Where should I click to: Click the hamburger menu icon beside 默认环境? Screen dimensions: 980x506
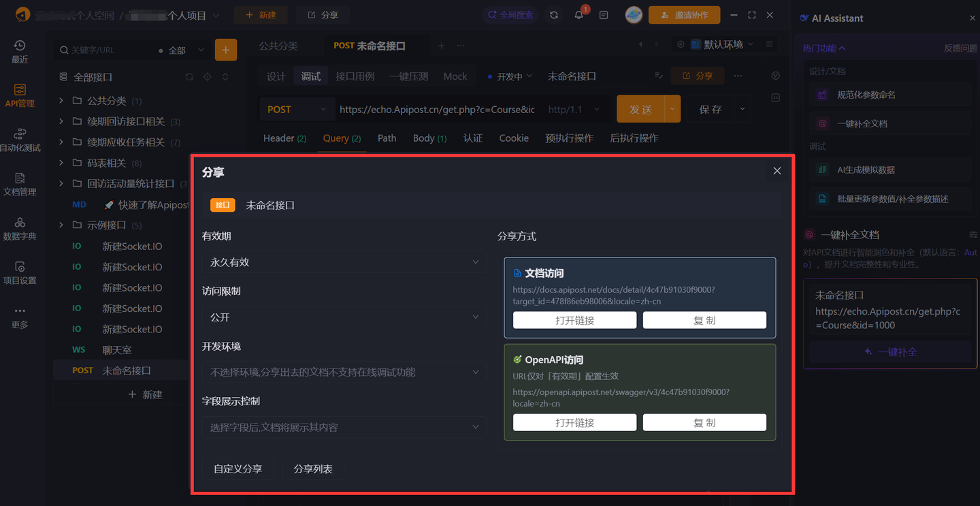click(770, 44)
